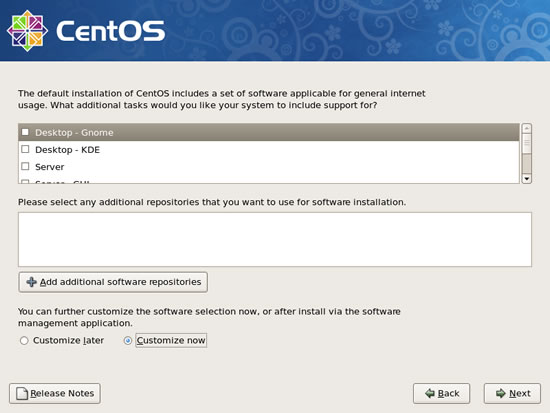Click the task list scrollbar thumb
Viewport: 550px width, 413px height.
point(526,144)
